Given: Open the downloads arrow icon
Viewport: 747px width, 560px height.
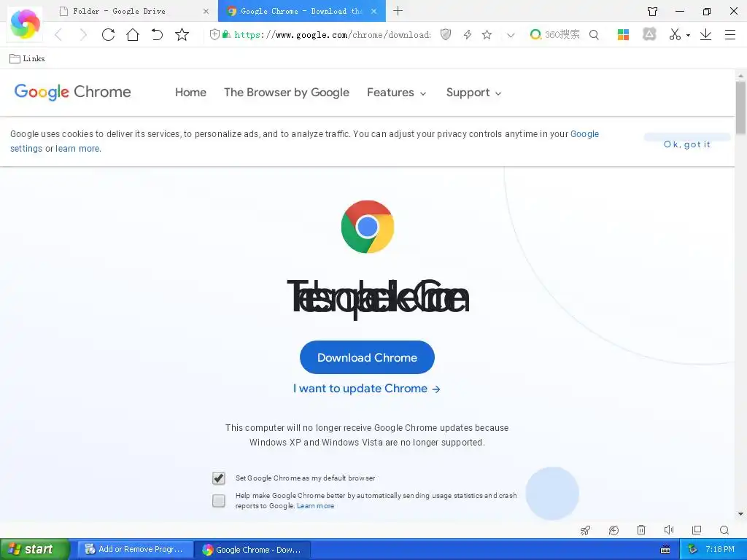Looking at the screenshot, I should [x=705, y=34].
